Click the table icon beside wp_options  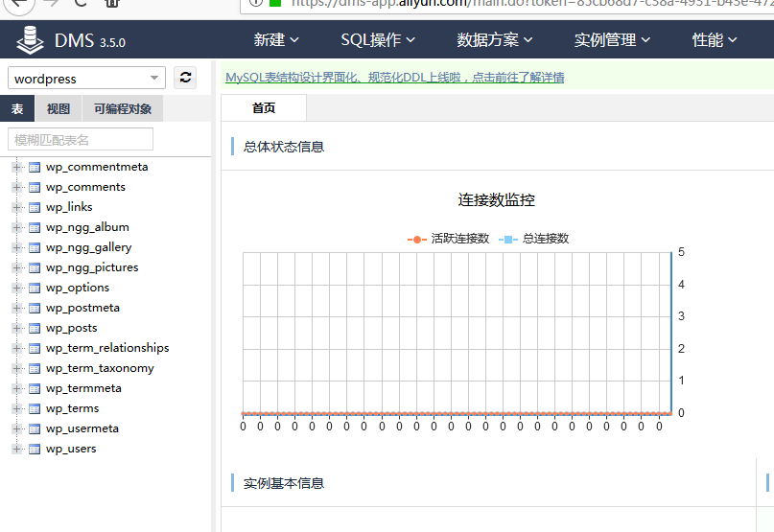35,289
